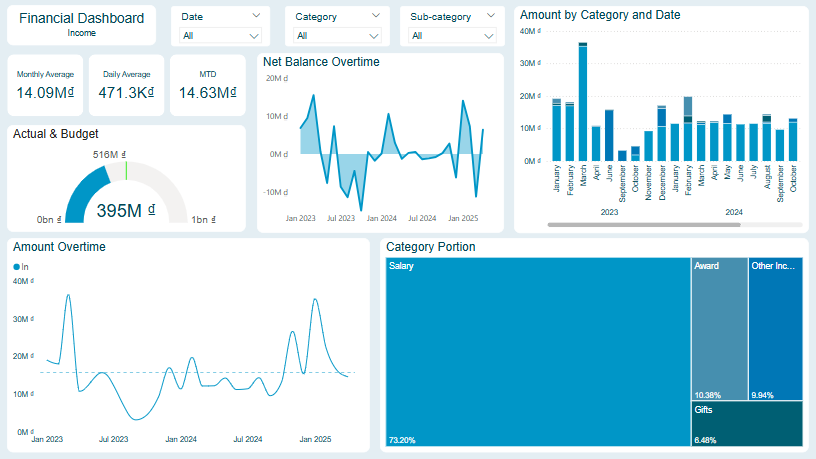The height and width of the screenshot is (459, 816).
Task: Collapse the Date slicer header chevron
Action: click(257, 16)
